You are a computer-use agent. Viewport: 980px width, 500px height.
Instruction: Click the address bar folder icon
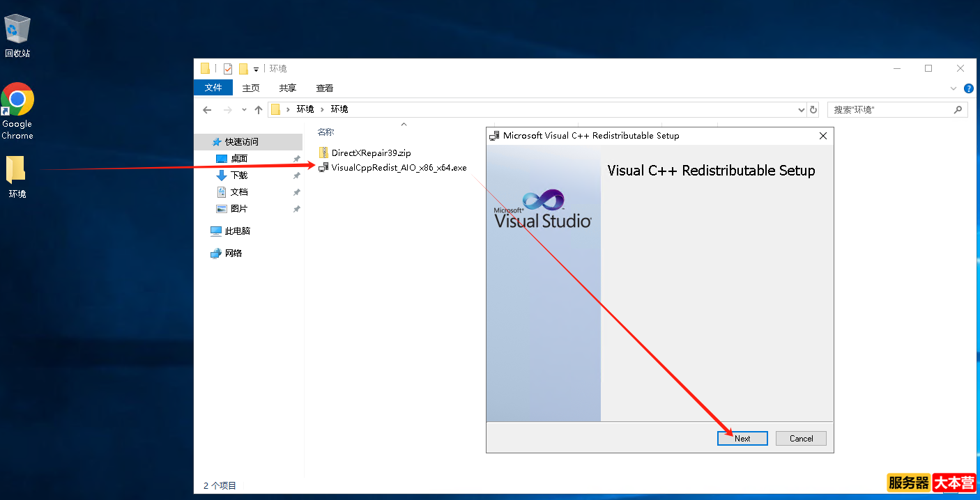275,109
